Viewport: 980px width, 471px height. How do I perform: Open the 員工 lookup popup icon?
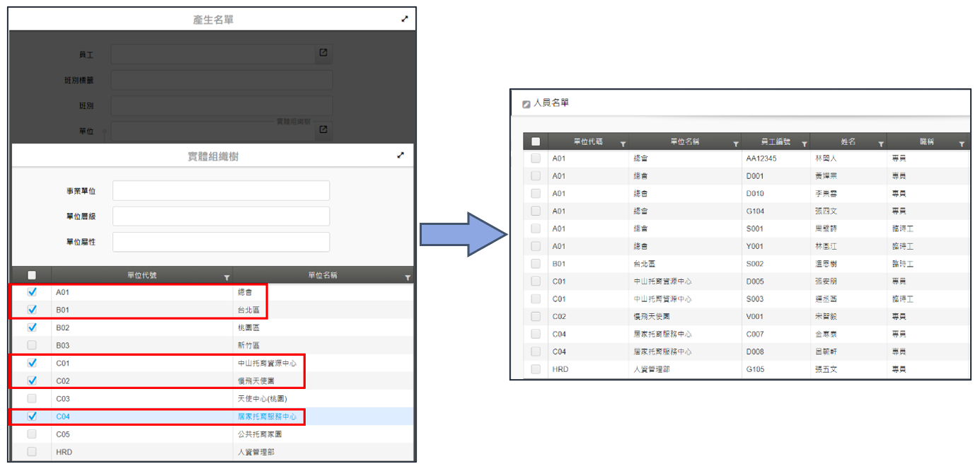coord(323,53)
